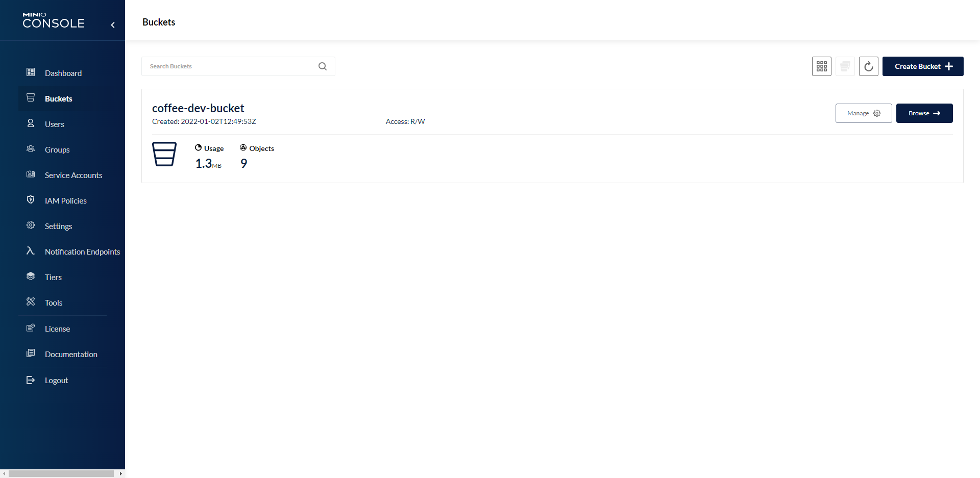Click the Tiers layers icon

(x=31, y=276)
